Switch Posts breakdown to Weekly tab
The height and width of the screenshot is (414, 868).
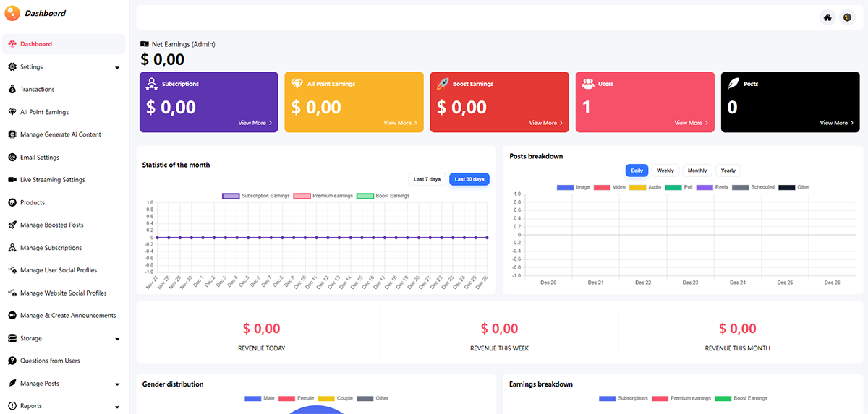coord(665,171)
